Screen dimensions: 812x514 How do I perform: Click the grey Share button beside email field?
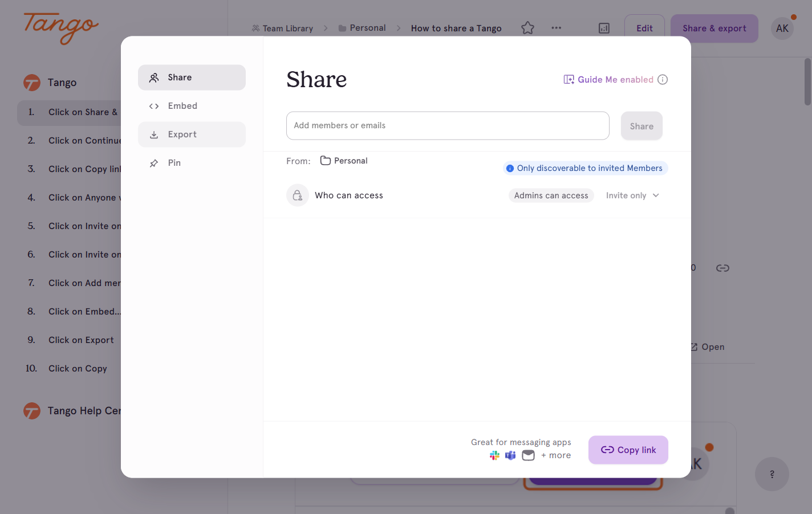pos(642,126)
